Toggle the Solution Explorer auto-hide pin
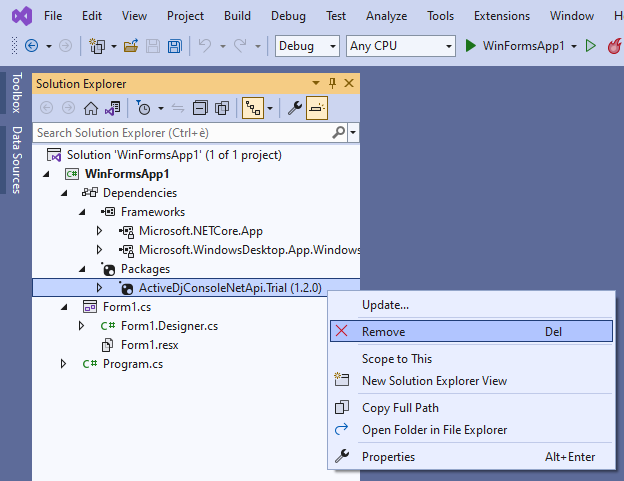Screen dimensions: 624x481 333,84
